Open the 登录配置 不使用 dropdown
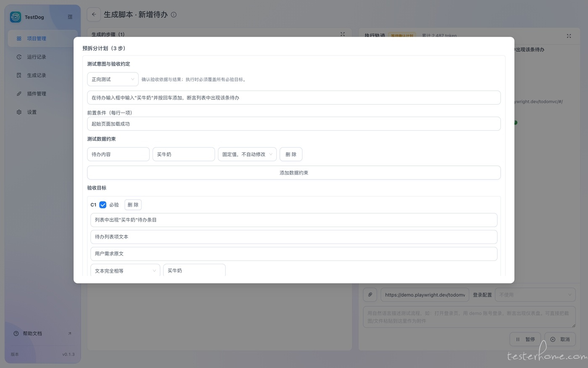 point(535,295)
